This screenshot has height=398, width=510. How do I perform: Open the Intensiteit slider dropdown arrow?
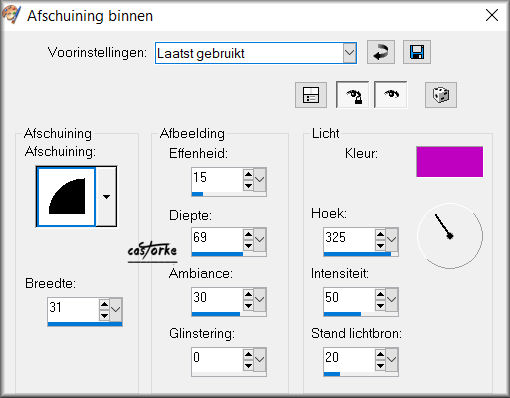coord(391,299)
